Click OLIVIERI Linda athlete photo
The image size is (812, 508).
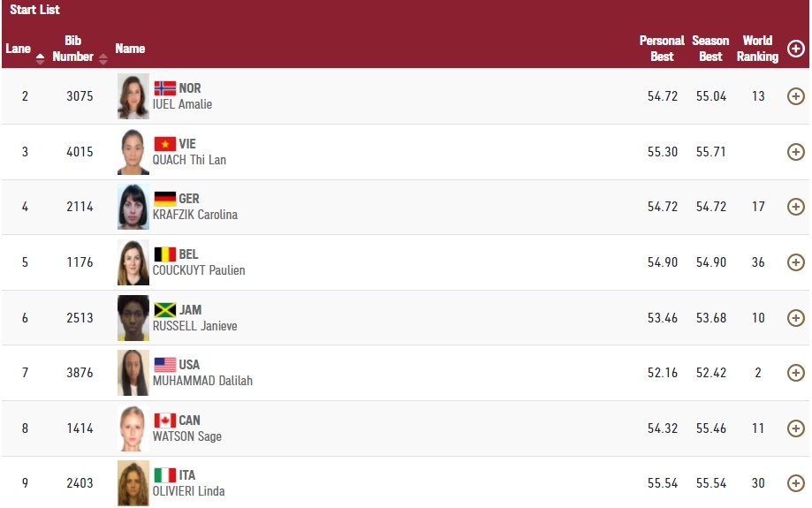tap(133, 483)
